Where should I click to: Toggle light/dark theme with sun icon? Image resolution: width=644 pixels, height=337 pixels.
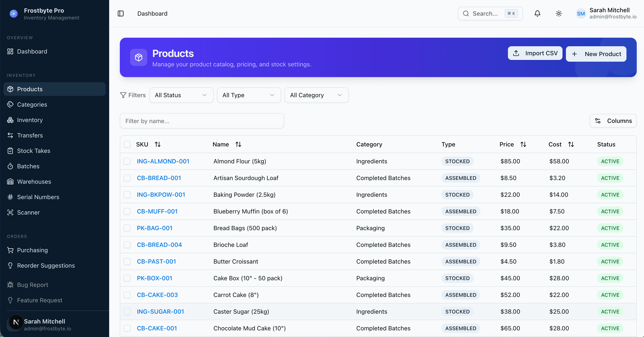[559, 13]
